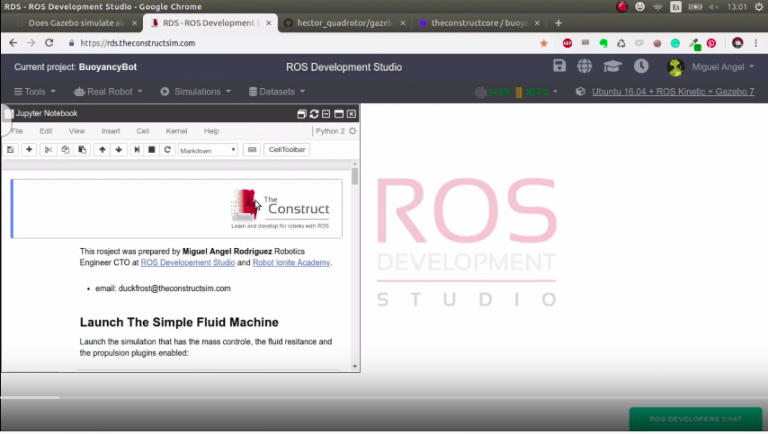Viewport: 768px width, 434px height.
Task: Insert a new cell with plus icon
Action: pos(29,149)
